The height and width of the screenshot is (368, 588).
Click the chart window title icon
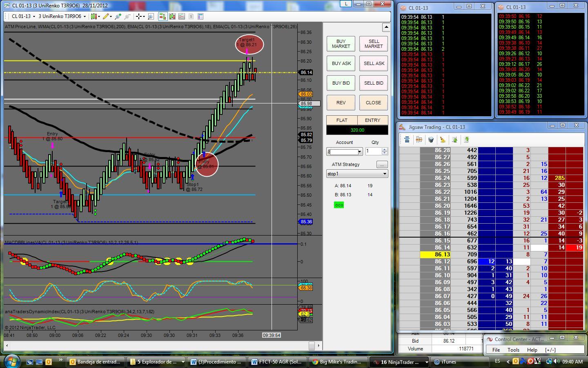click(x=7, y=5)
